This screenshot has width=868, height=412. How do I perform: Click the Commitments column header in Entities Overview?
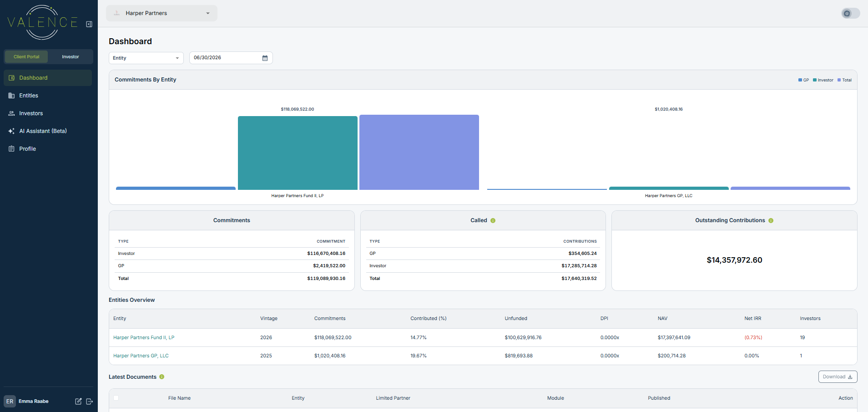click(330, 319)
